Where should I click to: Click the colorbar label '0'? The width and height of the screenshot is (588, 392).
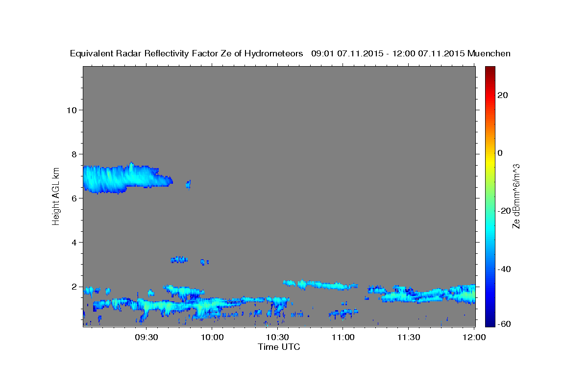click(x=500, y=153)
